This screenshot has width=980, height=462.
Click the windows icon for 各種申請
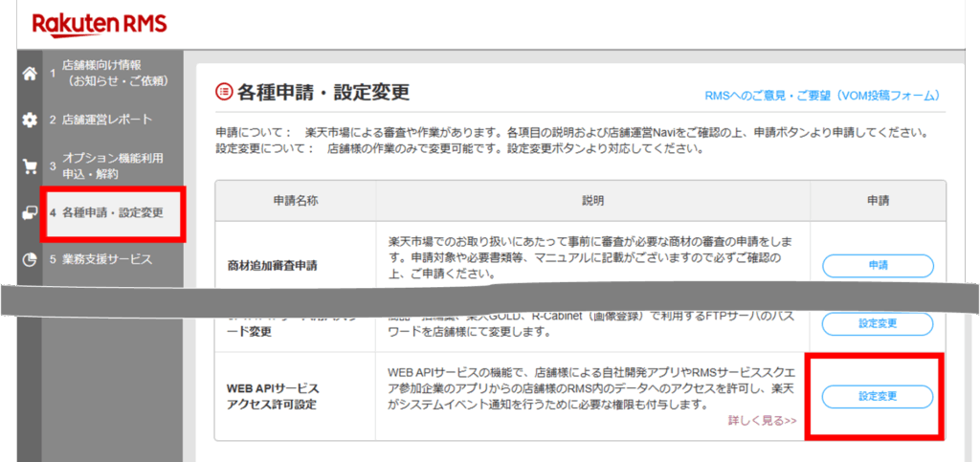(29, 213)
